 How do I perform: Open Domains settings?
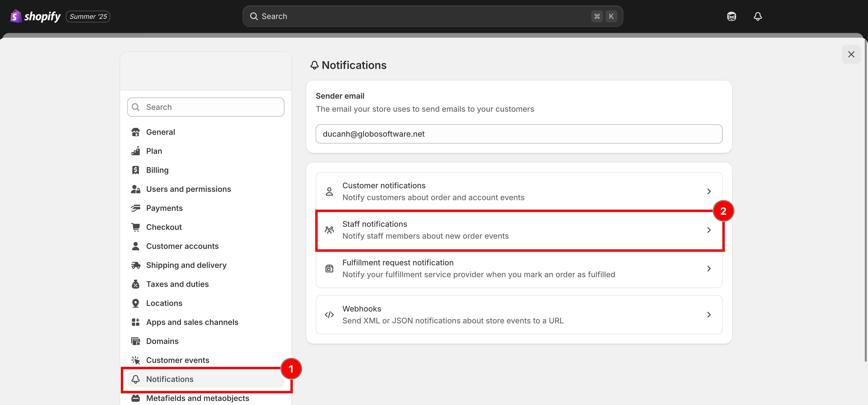coord(206,341)
